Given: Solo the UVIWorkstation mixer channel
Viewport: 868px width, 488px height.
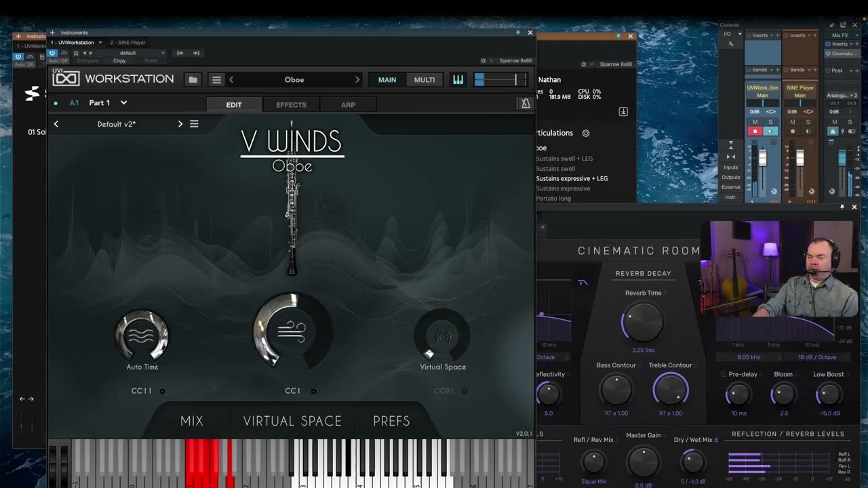Looking at the screenshot, I should tap(770, 122).
